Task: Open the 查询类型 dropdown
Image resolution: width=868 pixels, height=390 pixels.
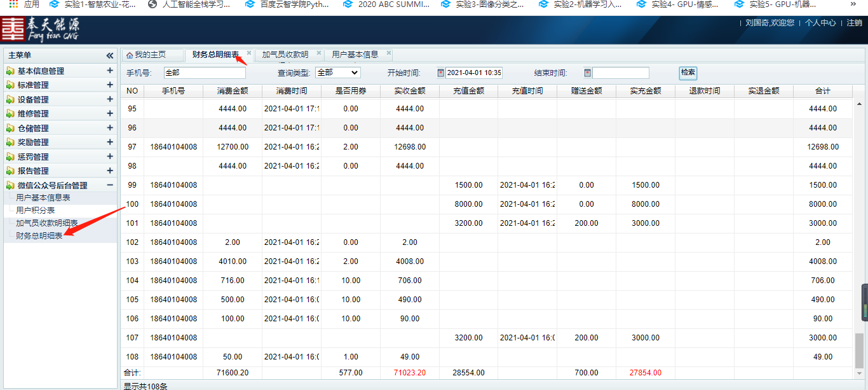Action: pyautogui.click(x=337, y=73)
